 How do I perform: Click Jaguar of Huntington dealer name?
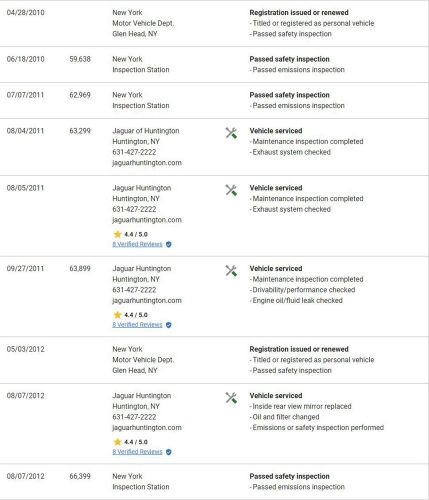(146, 131)
